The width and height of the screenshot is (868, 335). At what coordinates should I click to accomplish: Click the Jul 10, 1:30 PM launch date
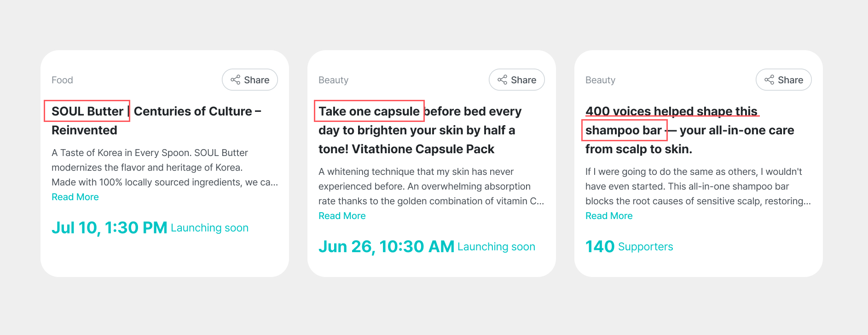point(109,228)
